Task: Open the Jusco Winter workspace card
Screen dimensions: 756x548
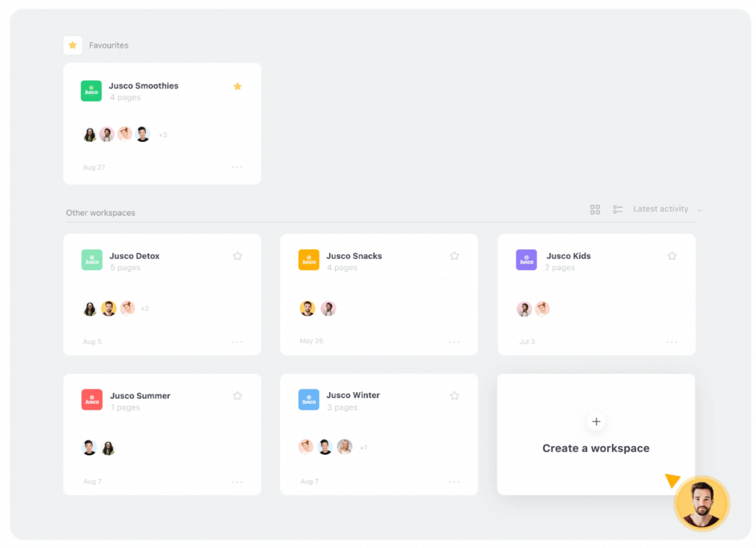Action: [x=379, y=435]
